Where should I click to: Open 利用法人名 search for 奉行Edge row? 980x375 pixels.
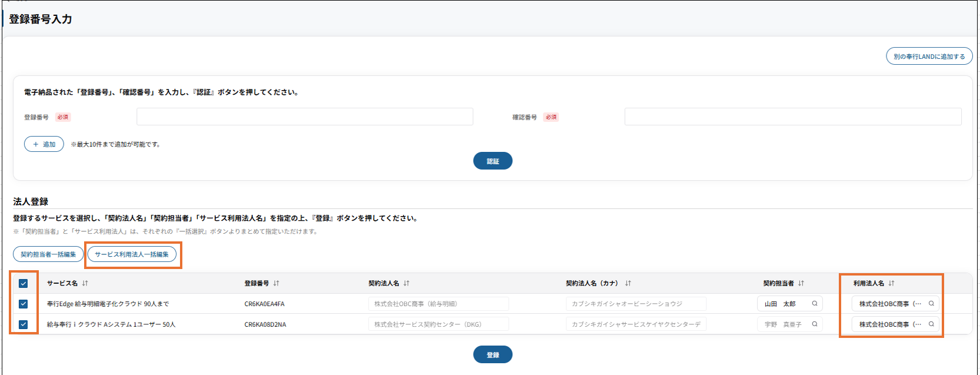(x=931, y=304)
